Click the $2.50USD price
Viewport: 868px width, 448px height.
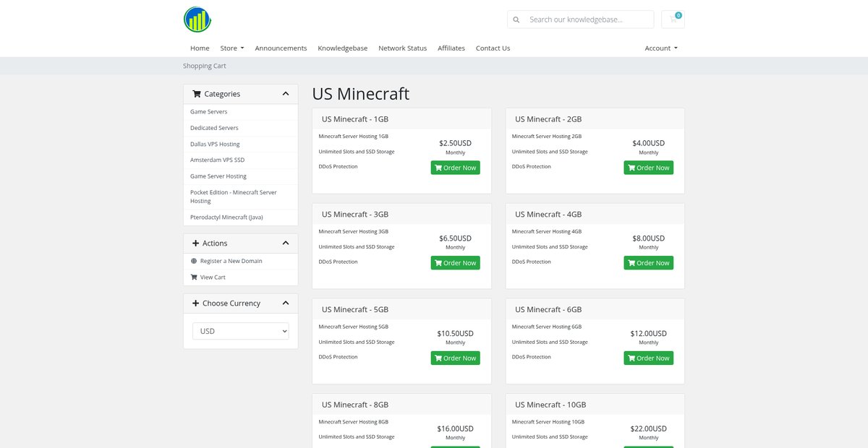(x=456, y=143)
